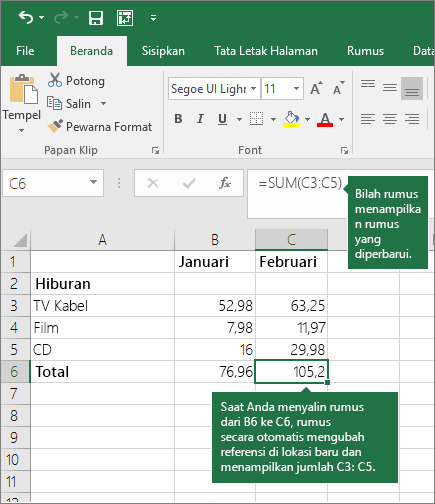Screen dimensions: 435x504
Task: Toggle Underline formatting
Action: (222, 119)
